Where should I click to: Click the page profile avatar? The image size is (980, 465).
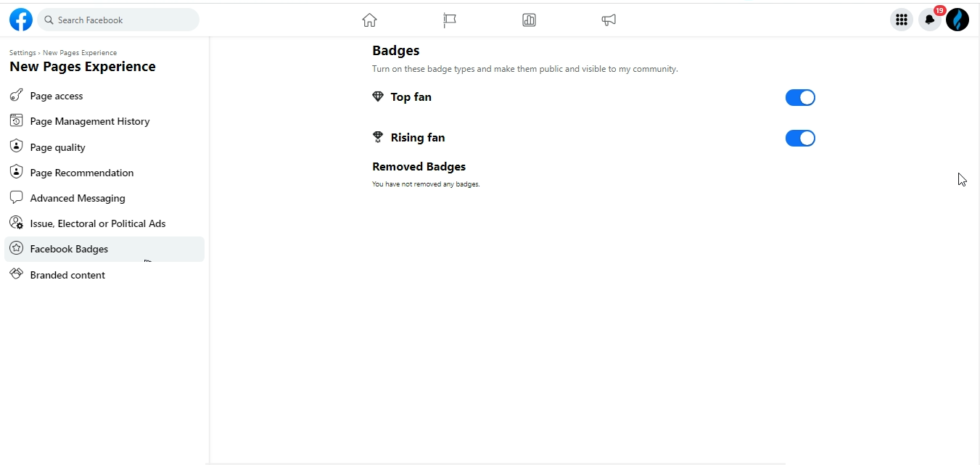[958, 20]
